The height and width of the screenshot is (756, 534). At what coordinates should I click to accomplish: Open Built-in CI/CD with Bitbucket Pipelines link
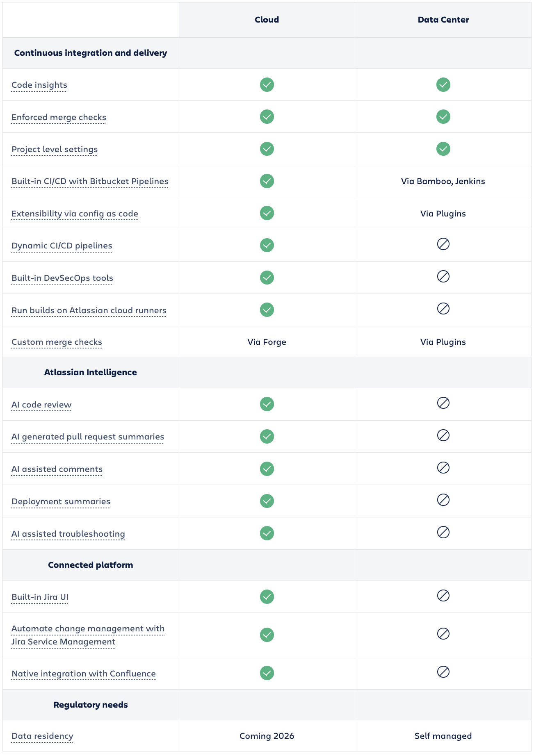pyautogui.click(x=90, y=181)
